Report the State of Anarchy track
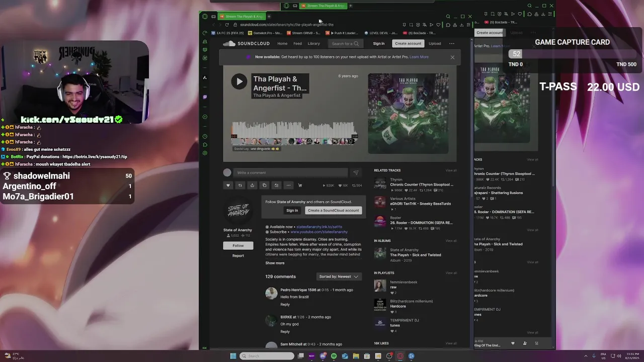Viewport: 644px width, 362px height. 238,256
